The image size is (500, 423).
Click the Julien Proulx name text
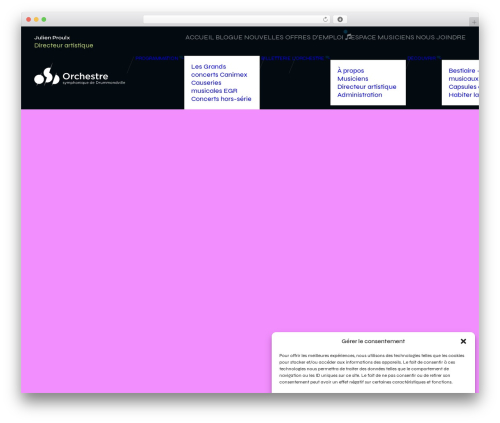(x=52, y=38)
